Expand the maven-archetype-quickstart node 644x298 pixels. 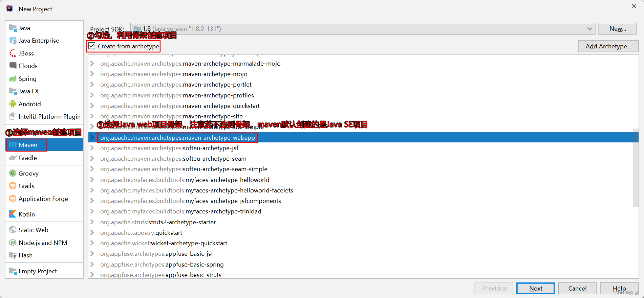[92, 106]
